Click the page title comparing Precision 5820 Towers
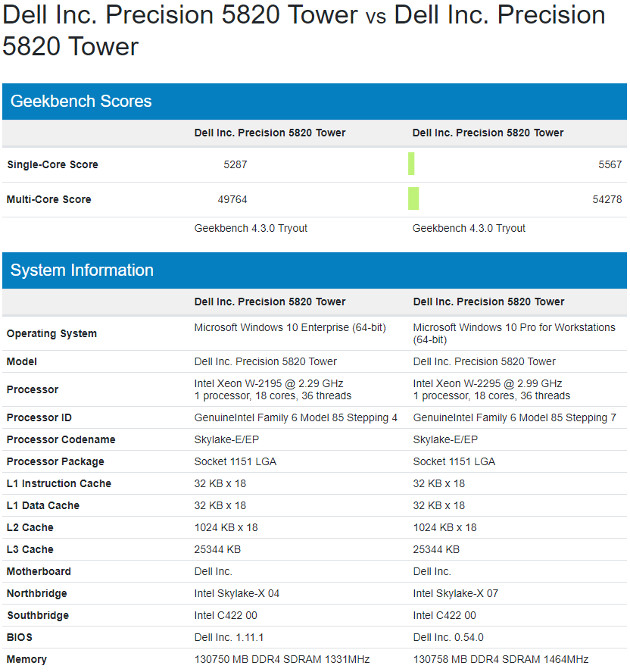The height and width of the screenshot is (672, 630). coord(303,30)
